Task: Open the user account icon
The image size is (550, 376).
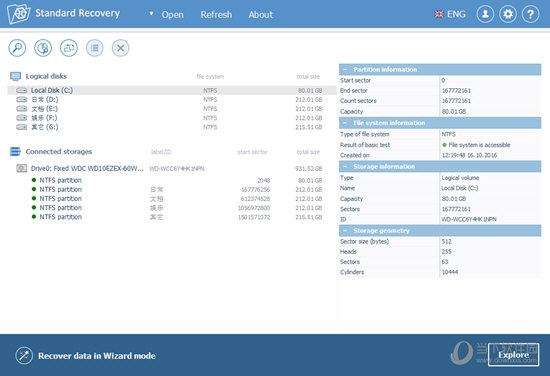Action: coord(485,14)
